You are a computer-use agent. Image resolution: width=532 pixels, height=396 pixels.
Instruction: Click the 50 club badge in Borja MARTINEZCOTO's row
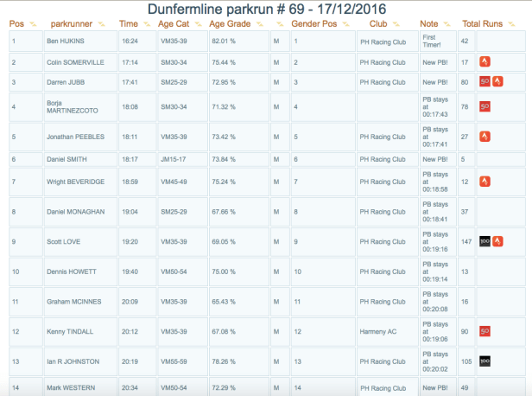pos(484,106)
